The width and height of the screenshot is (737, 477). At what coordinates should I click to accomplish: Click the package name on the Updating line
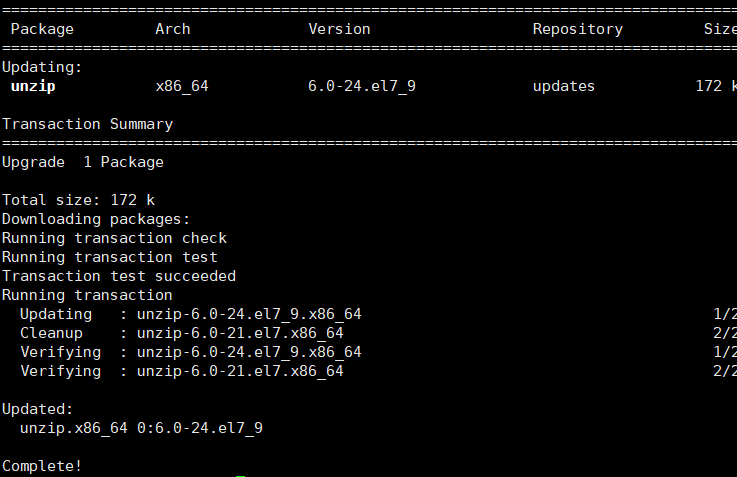tap(249, 314)
